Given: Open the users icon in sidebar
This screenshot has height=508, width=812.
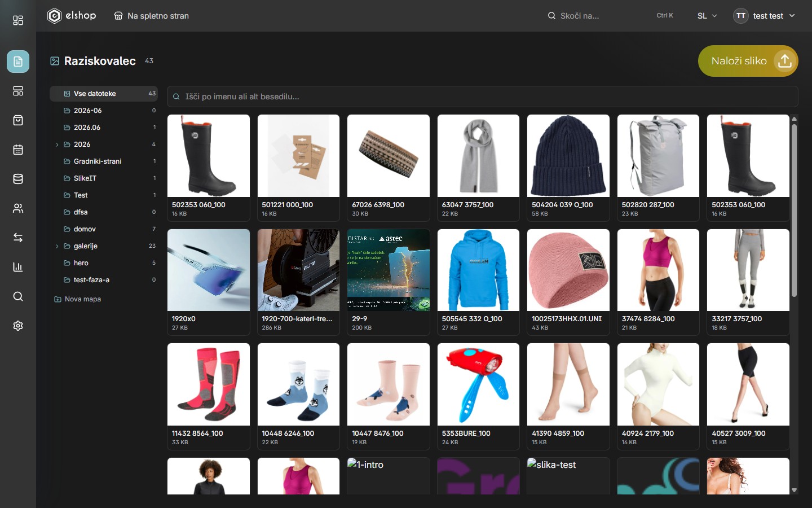Looking at the screenshot, I should click(x=18, y=208).
